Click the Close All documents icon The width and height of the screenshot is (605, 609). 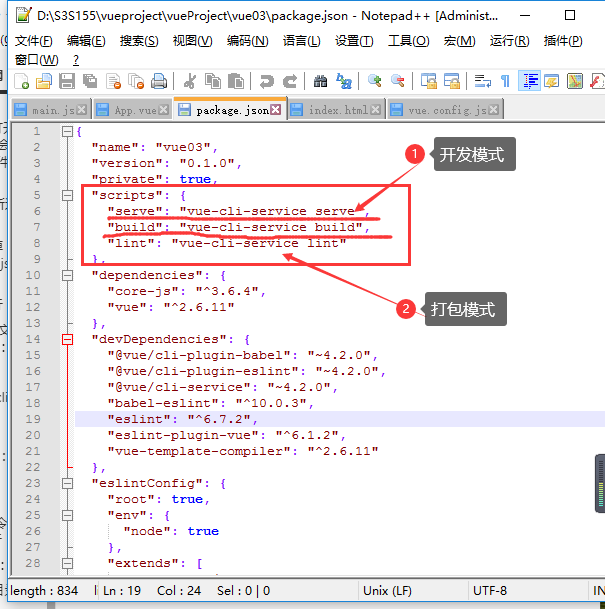tap(136, 81)
